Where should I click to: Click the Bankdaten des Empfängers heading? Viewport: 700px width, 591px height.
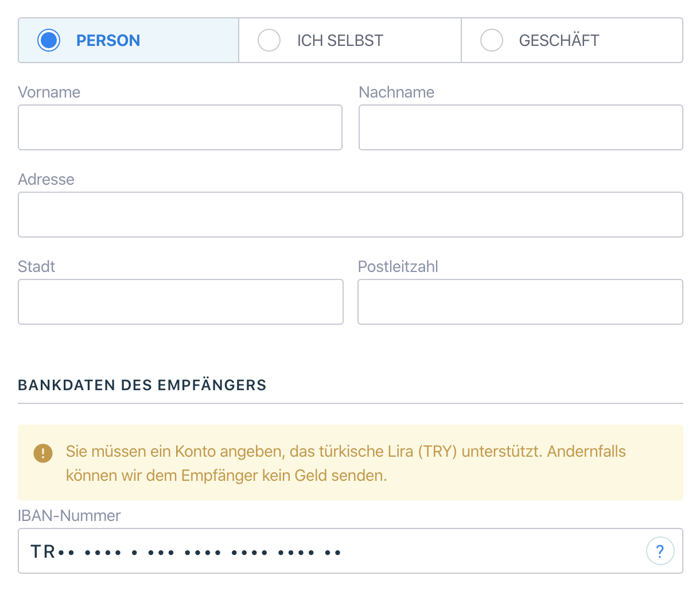[x=142, y=385]
